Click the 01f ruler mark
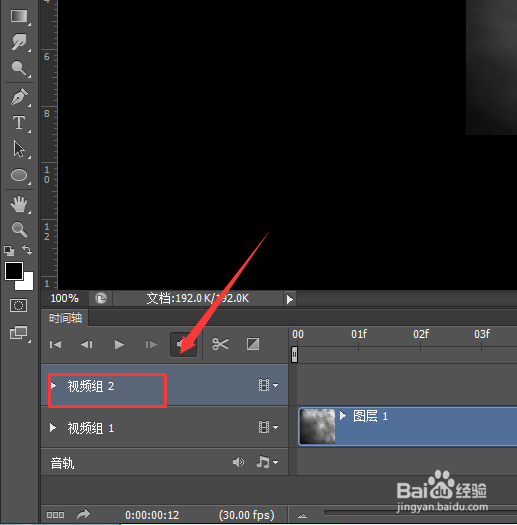The height and width of the screenshot is (525, 517). point(359,334)
